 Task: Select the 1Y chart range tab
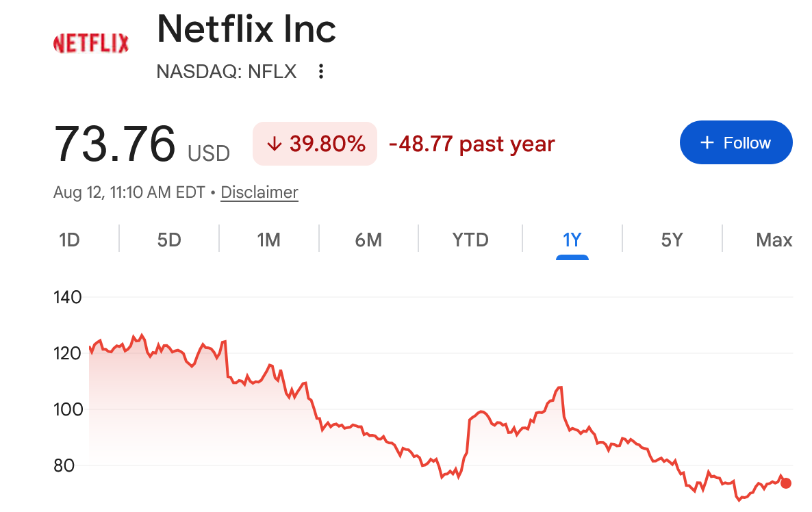coord(572,240)
